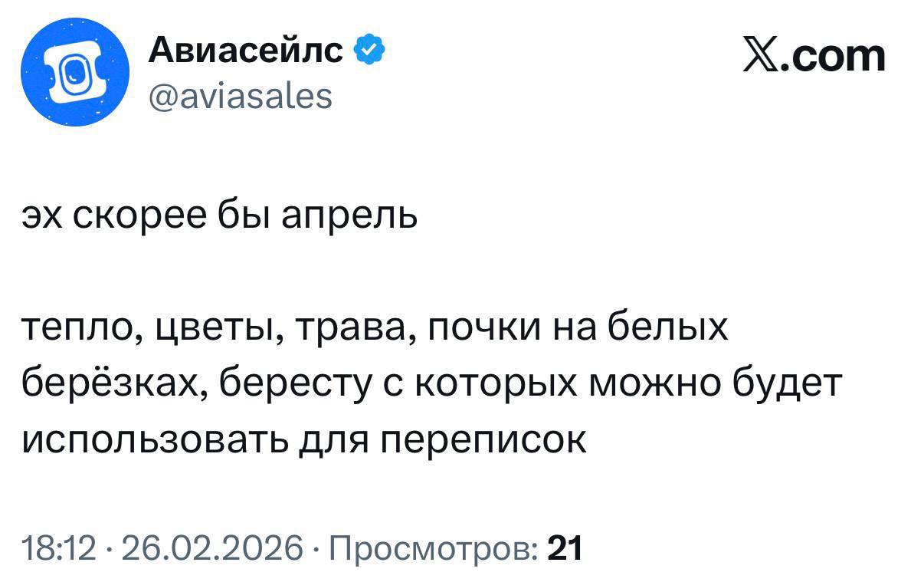The image size is (924, 582).
Task: Click the view count number 21
Action: 567,548
